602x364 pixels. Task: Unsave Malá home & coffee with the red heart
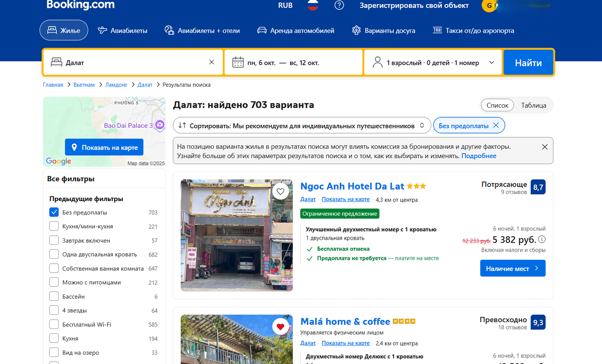280,327
